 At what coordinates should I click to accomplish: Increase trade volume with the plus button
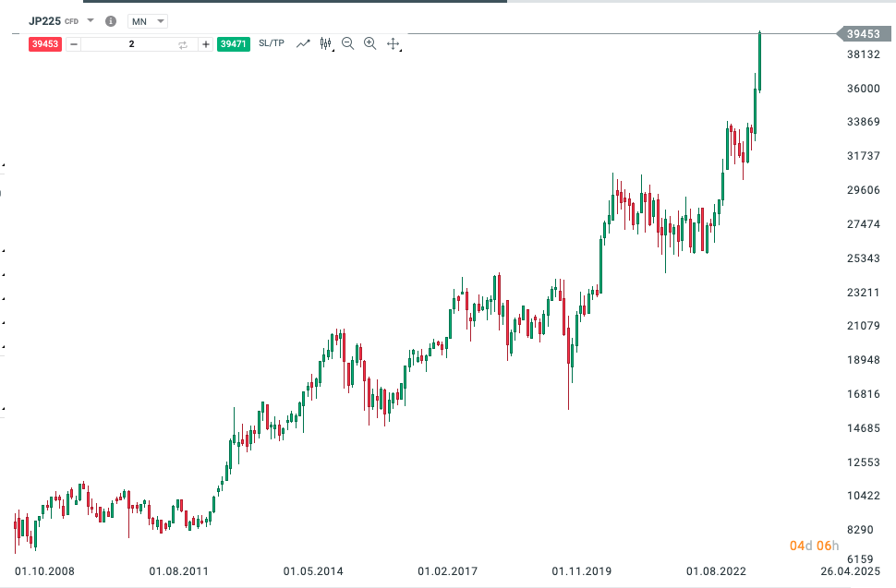pos(205,43)
